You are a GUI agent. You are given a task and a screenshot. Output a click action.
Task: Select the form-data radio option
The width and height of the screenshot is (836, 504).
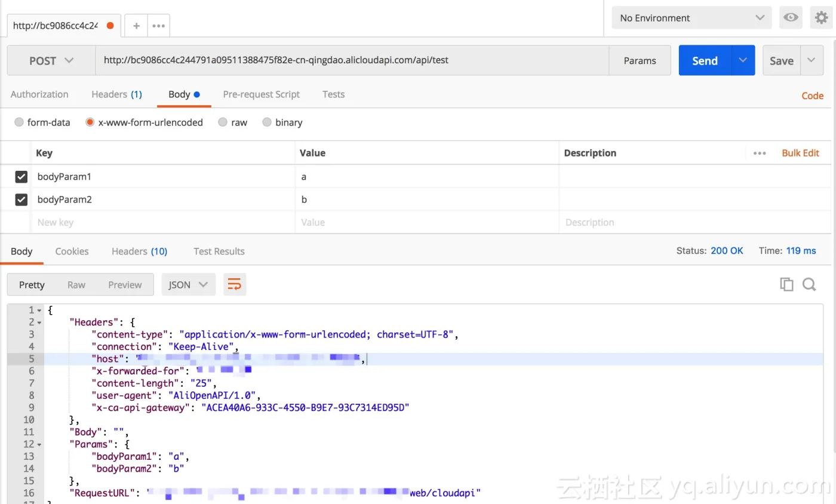(19, 122)
